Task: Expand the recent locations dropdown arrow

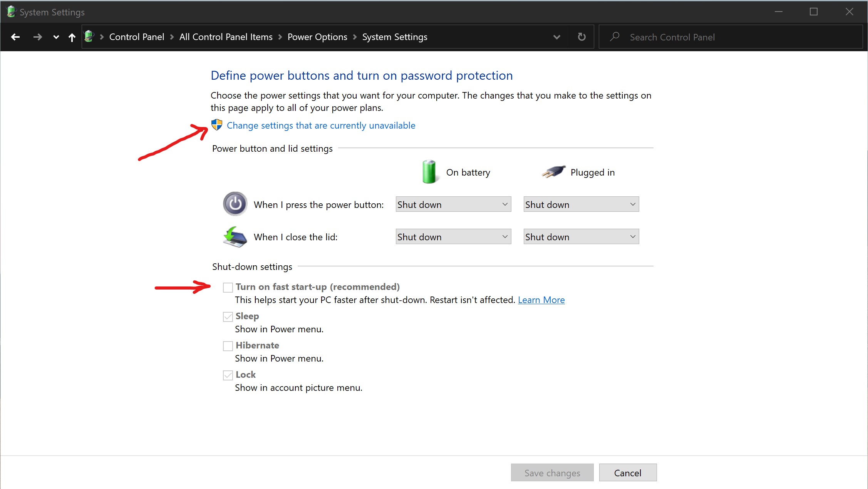Action: pyautogui.click(x=56, y=37)
